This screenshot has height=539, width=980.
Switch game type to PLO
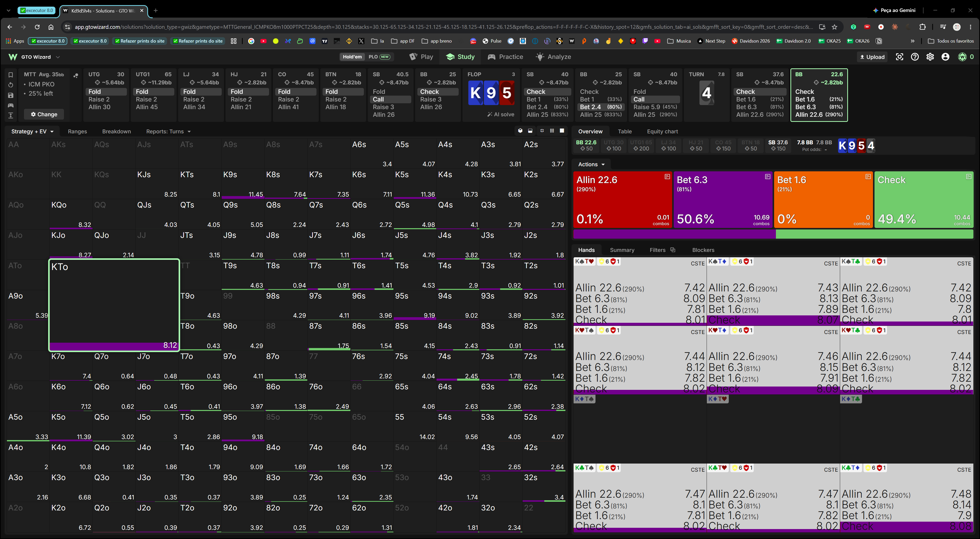379,57
